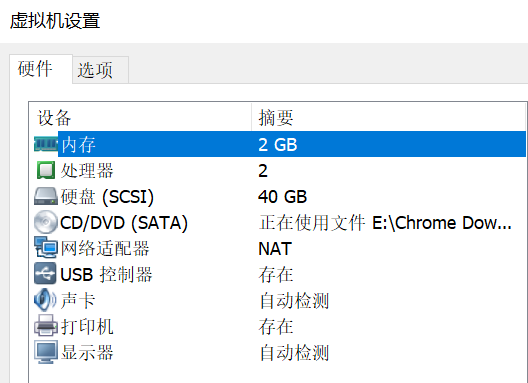Click the hard disk (SCSI) drive icon
528x383 pixels.
(x=46, y=196)
